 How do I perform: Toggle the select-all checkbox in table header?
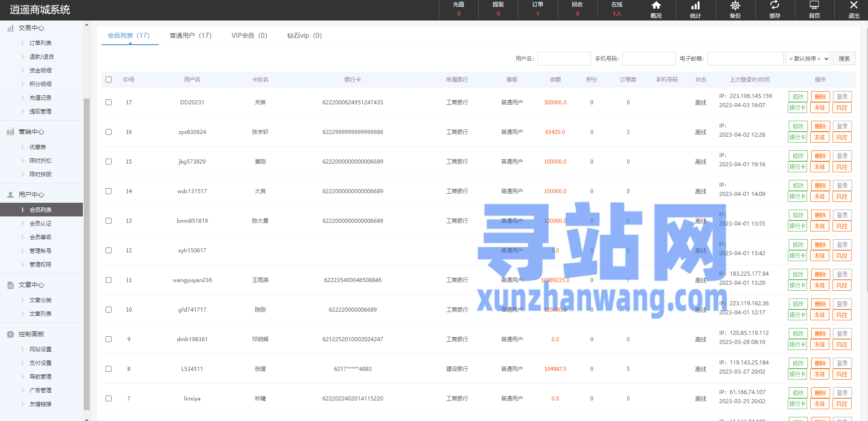point(108,79)
